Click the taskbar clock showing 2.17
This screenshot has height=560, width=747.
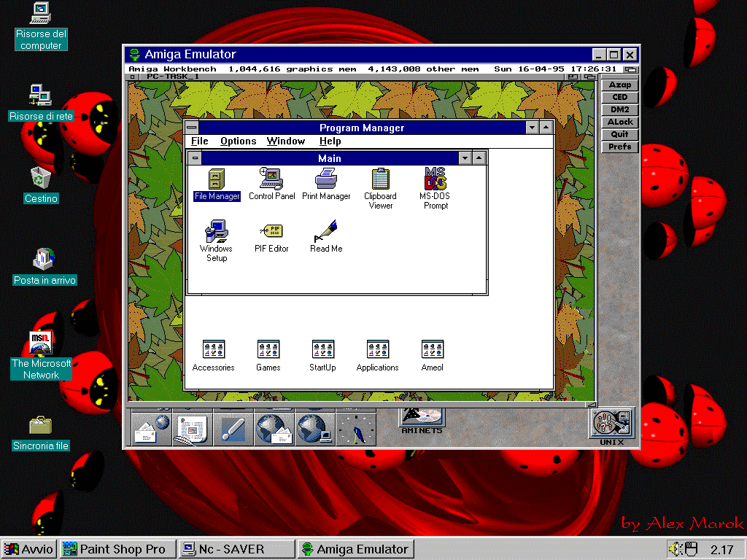pos(721,550)
